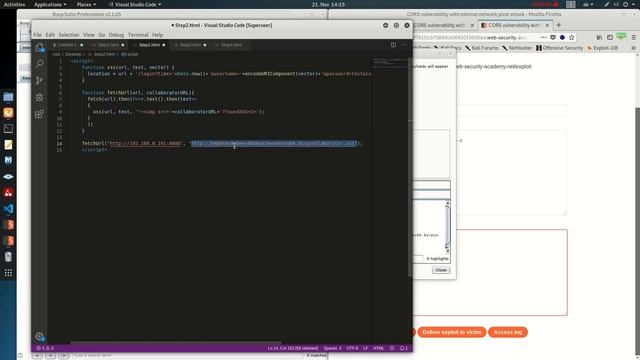Open Edit menu in VS Code
Viewport: 640px width, 360px height.
click(50, 35)
